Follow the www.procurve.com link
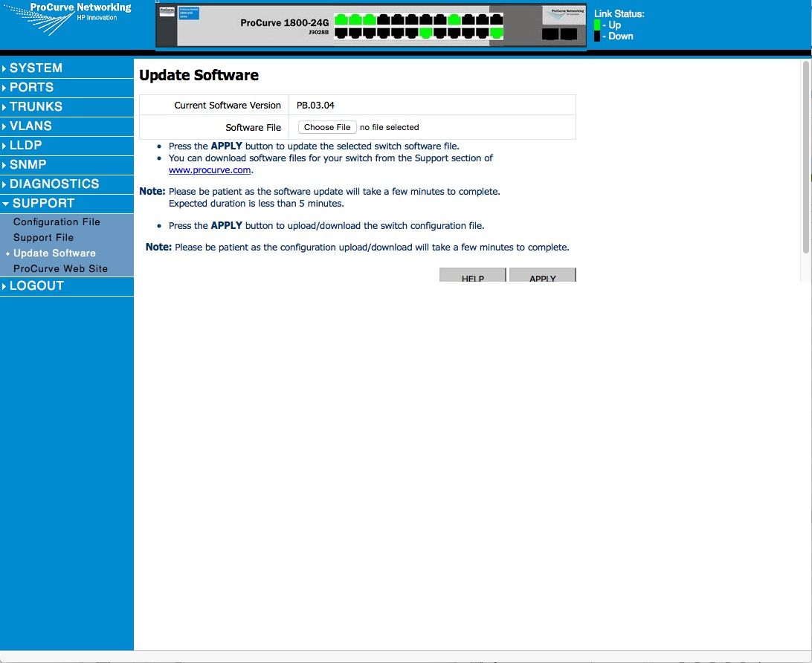This screenshot has width=812, height=663. pos(210,170)
